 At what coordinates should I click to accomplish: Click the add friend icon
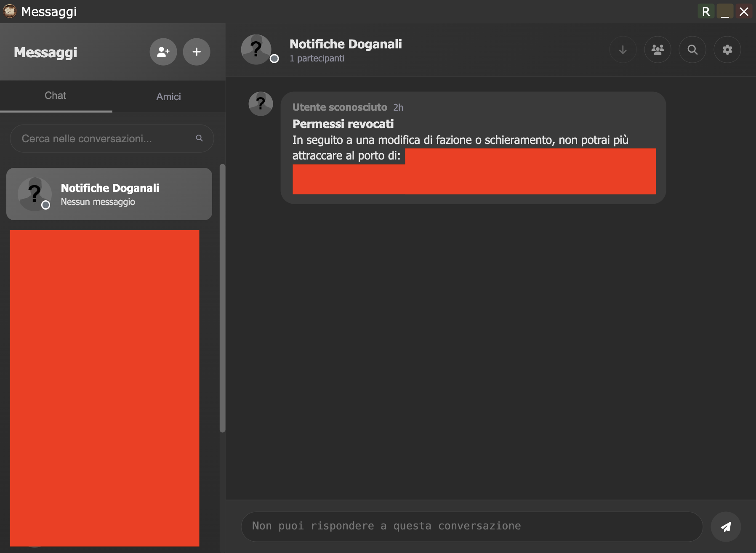tap(163, 52)
